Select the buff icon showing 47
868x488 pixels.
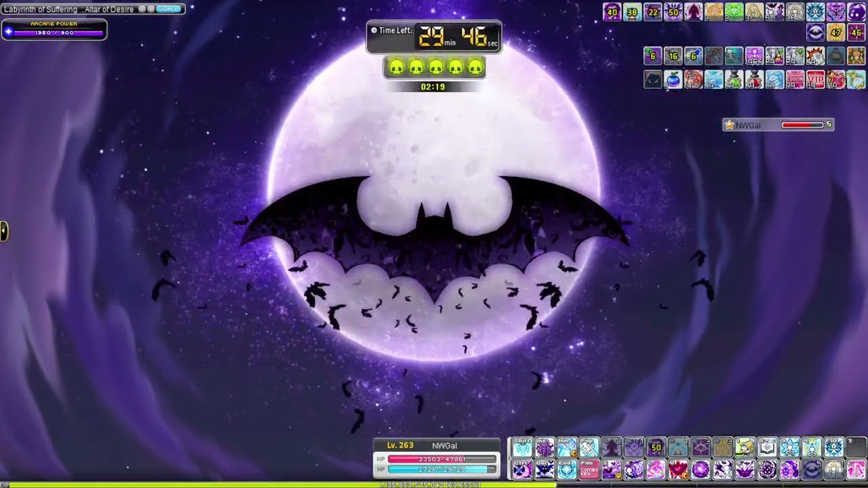click(836, 33)
